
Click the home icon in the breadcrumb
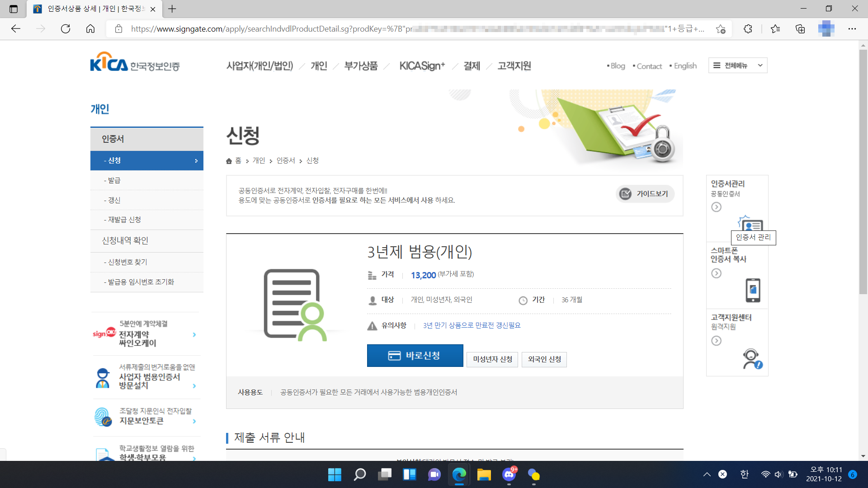point(229,161)
